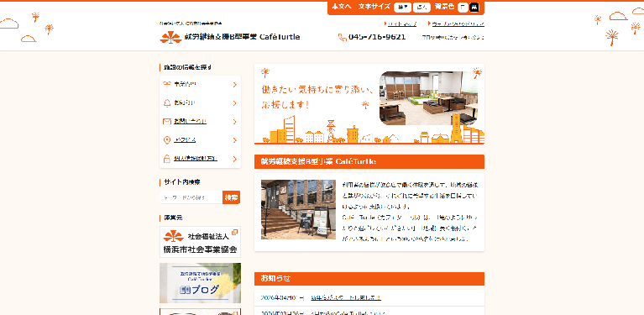Click the hero banner interior room photo
Viewport: 644px width, 315px height.
[x=429, y=98]
